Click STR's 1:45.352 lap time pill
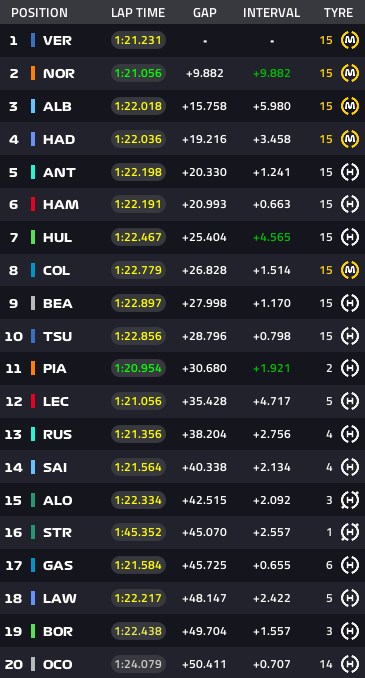The image size is (365, 678). (138, 532)
